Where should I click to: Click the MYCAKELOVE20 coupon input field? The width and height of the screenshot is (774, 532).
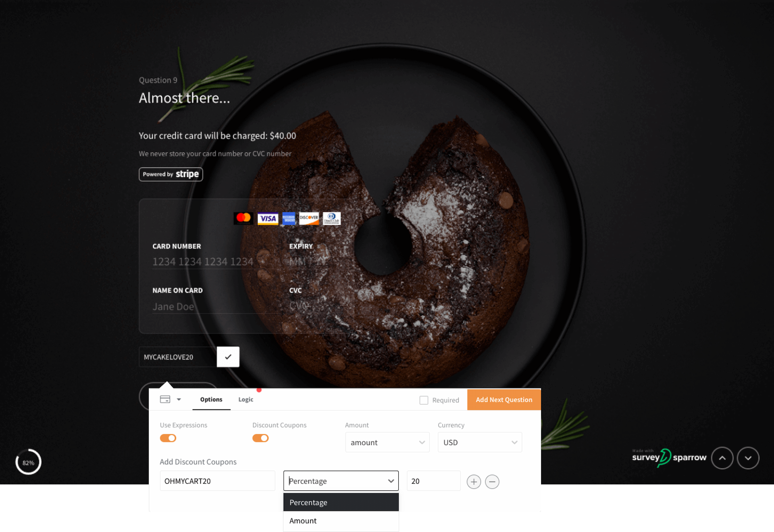(177, 357)
